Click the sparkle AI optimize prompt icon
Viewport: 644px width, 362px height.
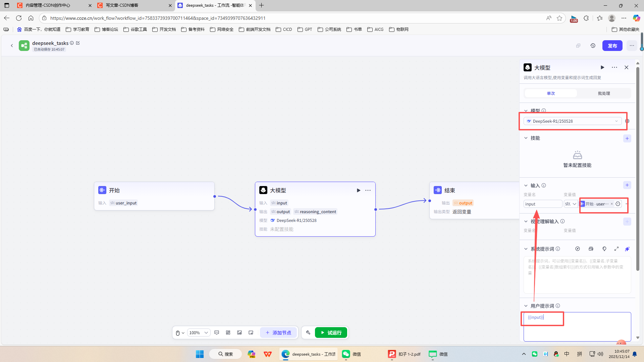click(627, 249)
